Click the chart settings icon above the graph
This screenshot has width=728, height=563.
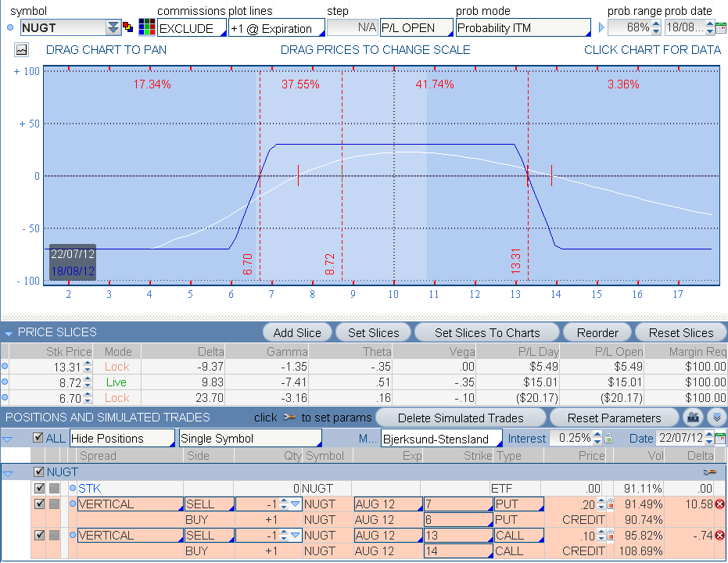[x=21, y=49]
